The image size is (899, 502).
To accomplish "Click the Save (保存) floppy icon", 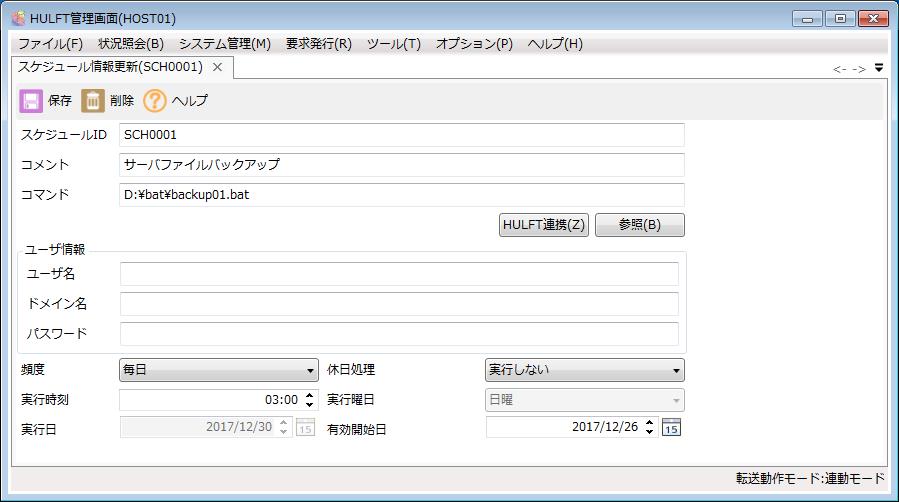I will (x=31, y=101).
